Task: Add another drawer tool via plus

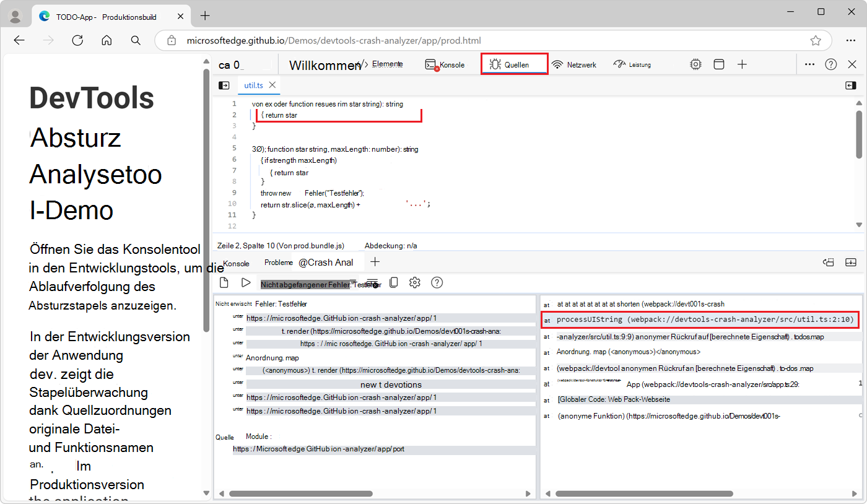Action: click(x=375, y=263)
